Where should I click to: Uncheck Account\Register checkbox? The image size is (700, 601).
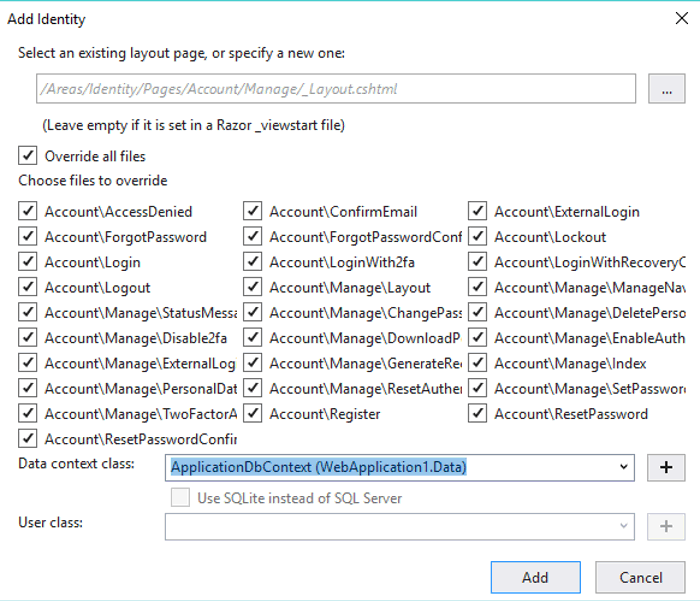(252, 413)
